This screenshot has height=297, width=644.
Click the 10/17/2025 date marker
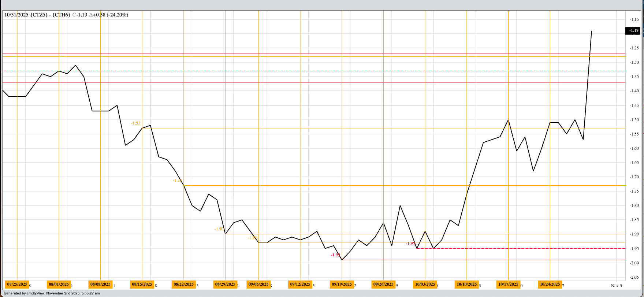[x=509, y=284]
